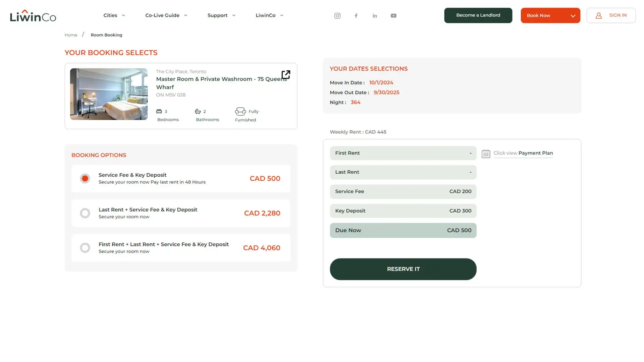Go to Home breadcrumb link
Screen dimensions: 644x362
pos(71,35)
